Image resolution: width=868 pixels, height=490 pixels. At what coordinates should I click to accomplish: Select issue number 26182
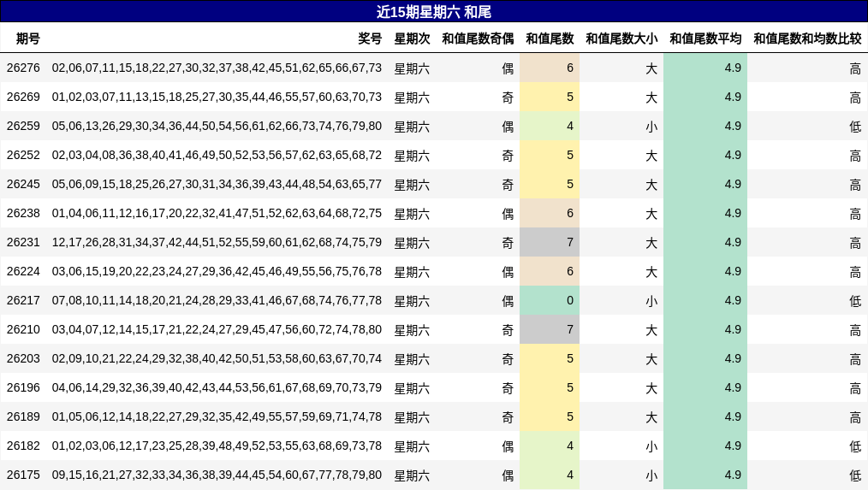[x=23, y=446]
